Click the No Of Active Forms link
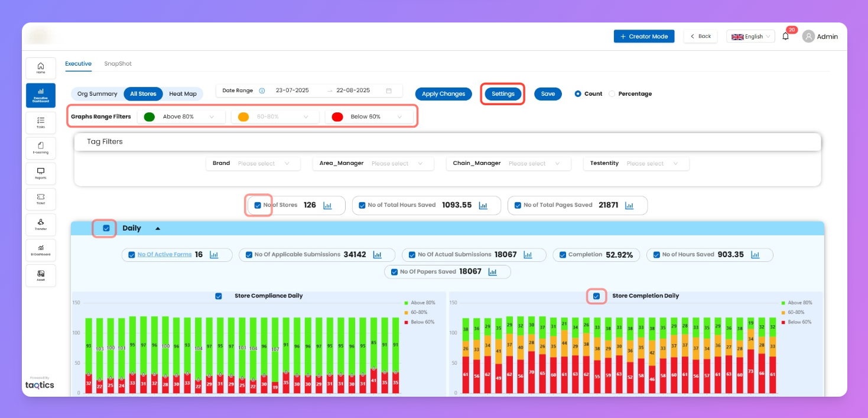Viewport: 868px width, 418px height. click(164, 255)
